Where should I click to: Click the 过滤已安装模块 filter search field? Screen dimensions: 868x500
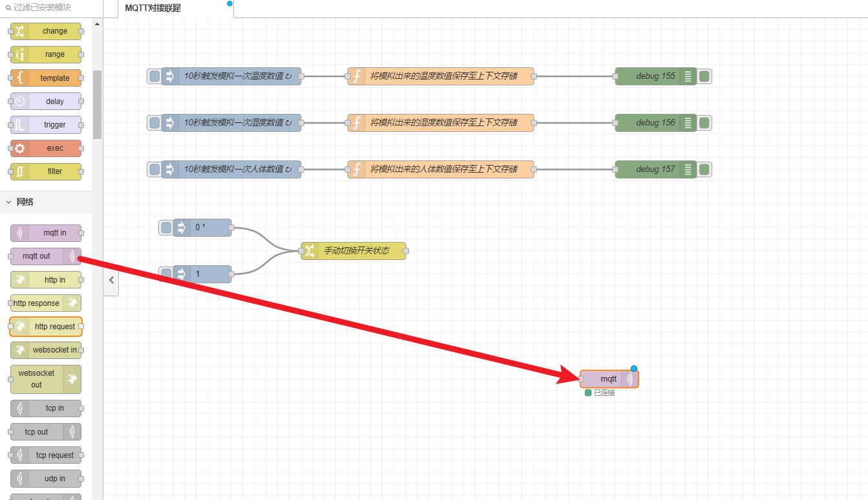[52, 8]
